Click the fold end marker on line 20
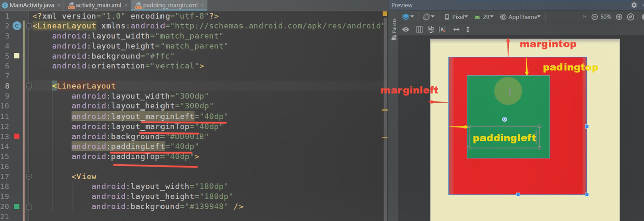This screenshot has width=644, height=221. 29,206
